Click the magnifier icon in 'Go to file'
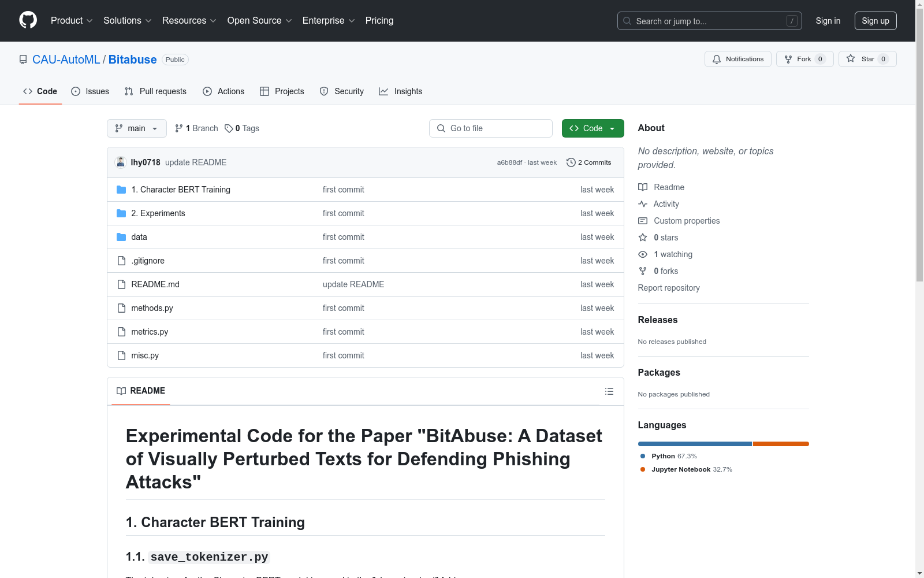 (441, 128)
